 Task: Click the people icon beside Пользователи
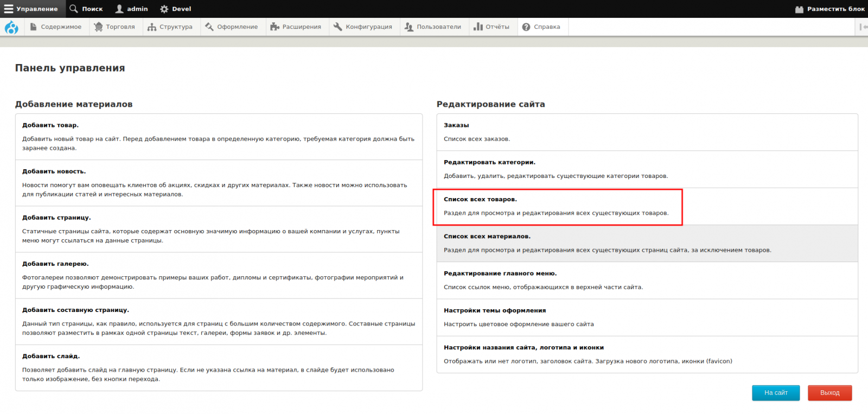tap(409, 27)
